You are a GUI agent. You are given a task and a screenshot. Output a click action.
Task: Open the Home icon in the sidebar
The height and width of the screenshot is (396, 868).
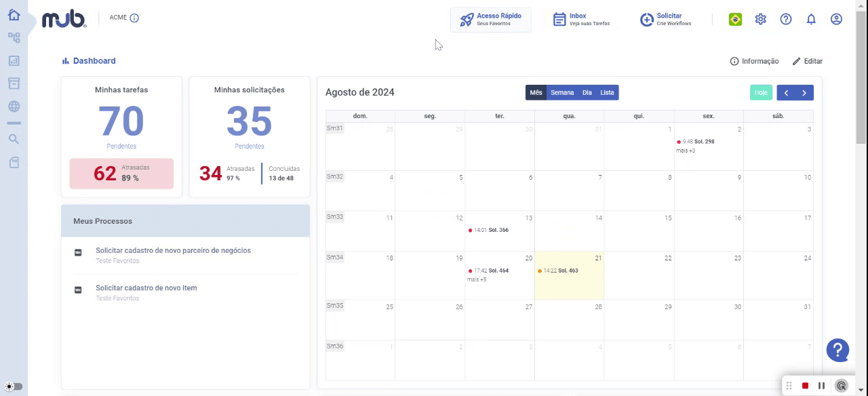[14, 15]
